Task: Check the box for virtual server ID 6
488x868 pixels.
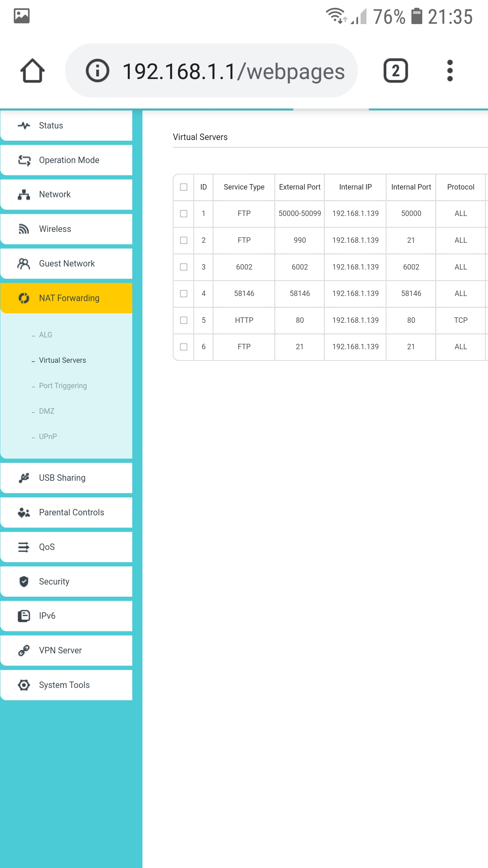Action: (184, 347)
